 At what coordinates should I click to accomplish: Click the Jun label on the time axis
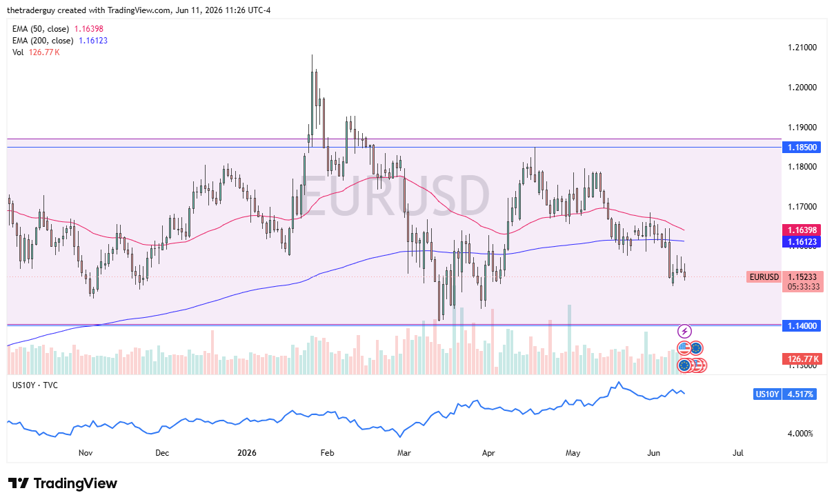(654, 453)
